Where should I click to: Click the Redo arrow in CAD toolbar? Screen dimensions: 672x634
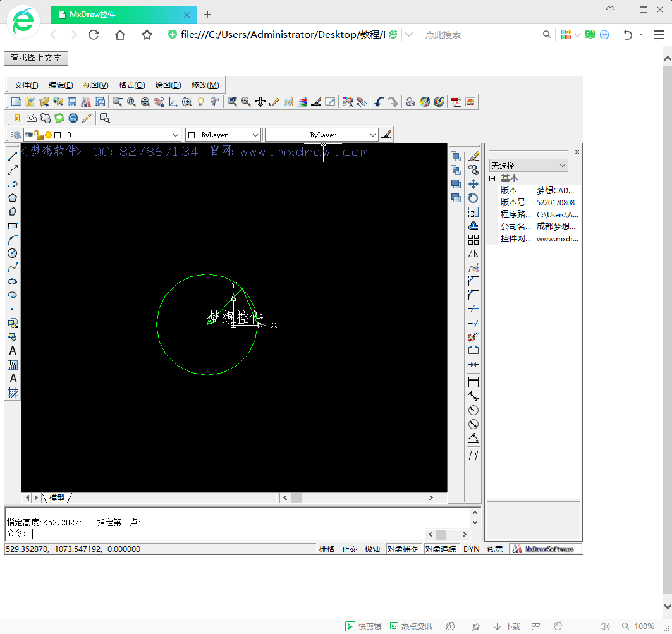tap(393, 102)
